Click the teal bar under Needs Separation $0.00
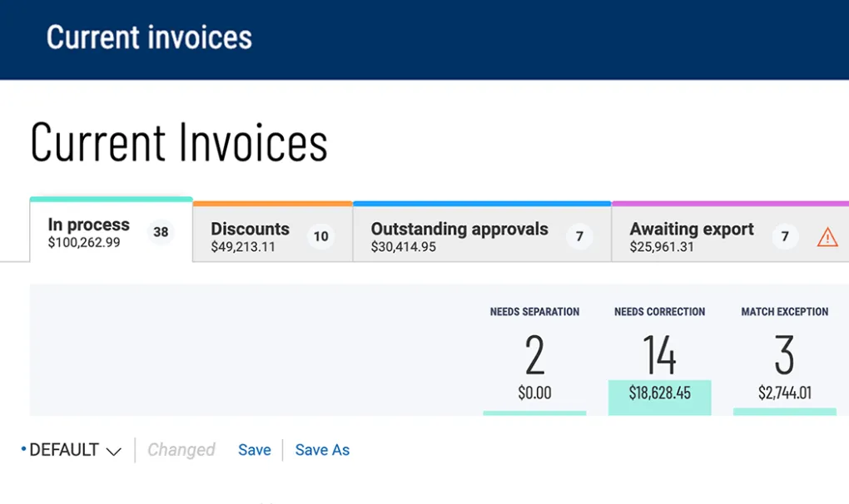The image size is (849, 504). (534, 412)
